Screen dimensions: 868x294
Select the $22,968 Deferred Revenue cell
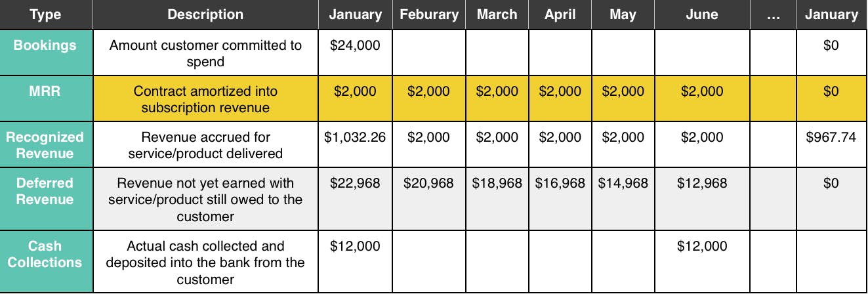(x=355, y=183)
